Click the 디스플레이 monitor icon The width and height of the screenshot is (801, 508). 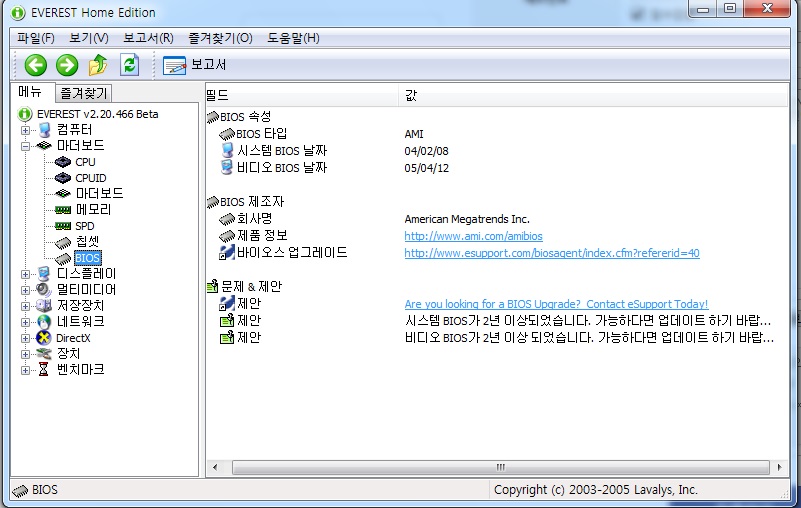click(x=44, y=274)
